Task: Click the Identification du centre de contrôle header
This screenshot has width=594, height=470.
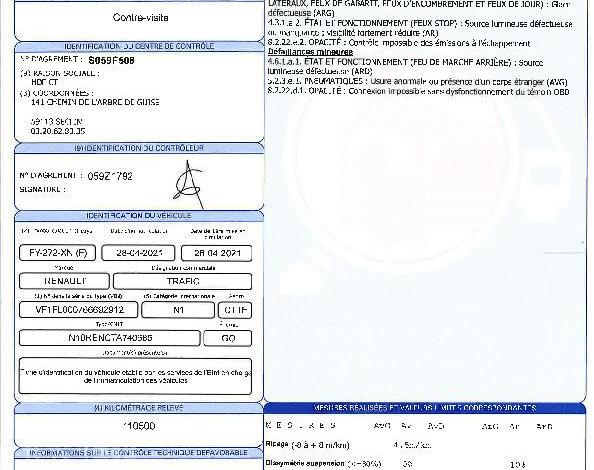Action: click(139, 46)
